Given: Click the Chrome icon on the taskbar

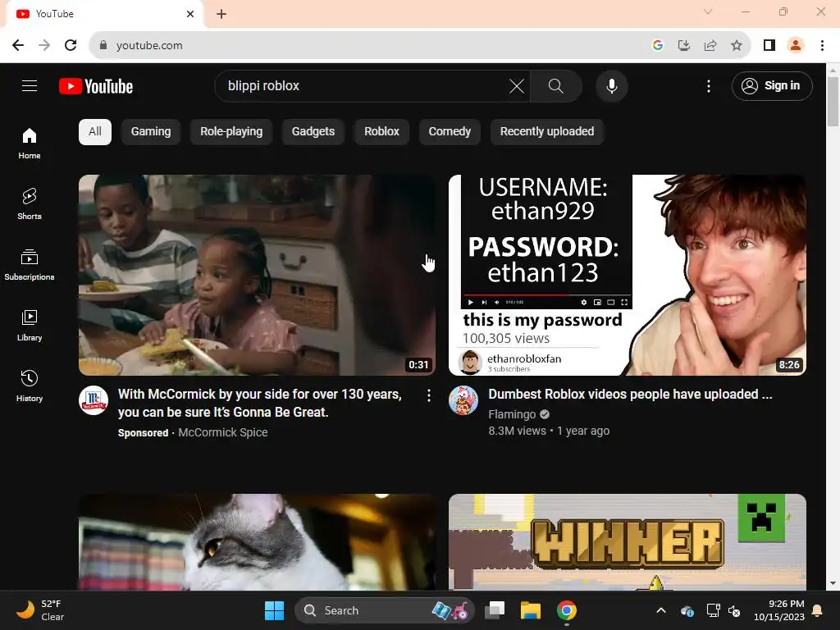Looking at the screenshot, I should point(566,610).
